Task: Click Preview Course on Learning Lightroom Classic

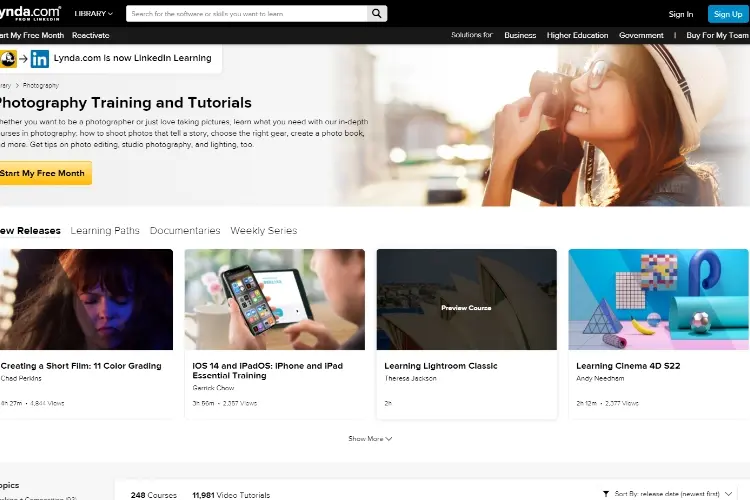Action: point(466,308)
